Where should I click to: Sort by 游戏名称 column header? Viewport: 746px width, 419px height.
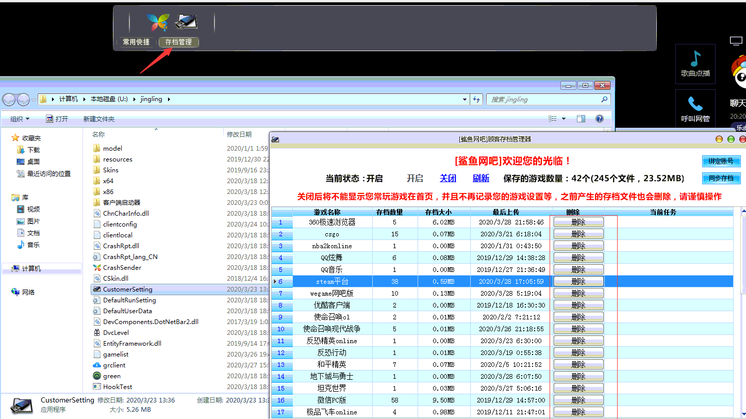coord(327,212)
